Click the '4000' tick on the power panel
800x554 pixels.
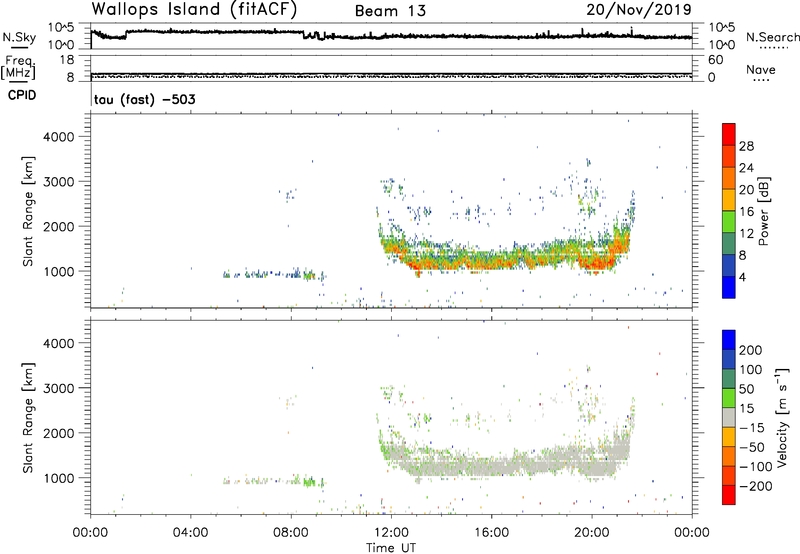pyautogui.click(x=59, y=137)
